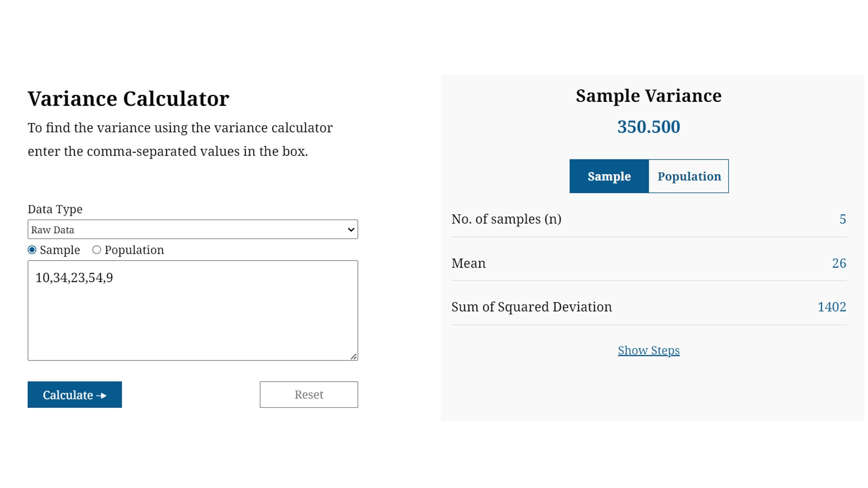The height and width of the screenshot is (488, 868).
Task: Click the 350.500 sample variance result
Action: [x=648, y=127]
